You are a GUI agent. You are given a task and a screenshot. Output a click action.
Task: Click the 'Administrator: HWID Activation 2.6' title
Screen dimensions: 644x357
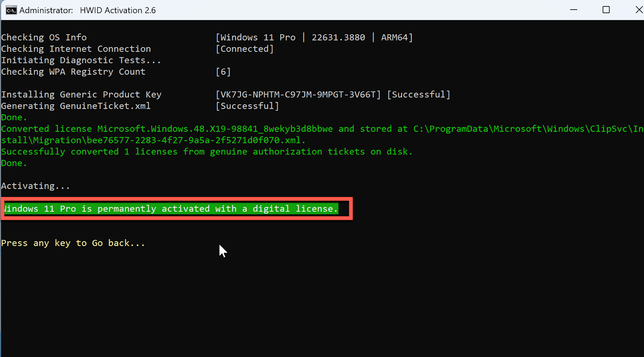[87, 10]
